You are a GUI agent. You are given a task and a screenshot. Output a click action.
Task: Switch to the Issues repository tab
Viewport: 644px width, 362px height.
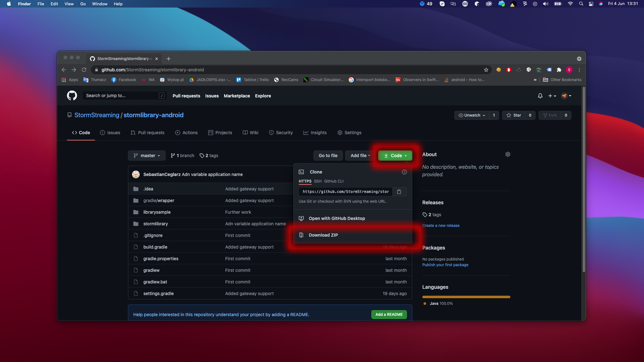point(110,133)
